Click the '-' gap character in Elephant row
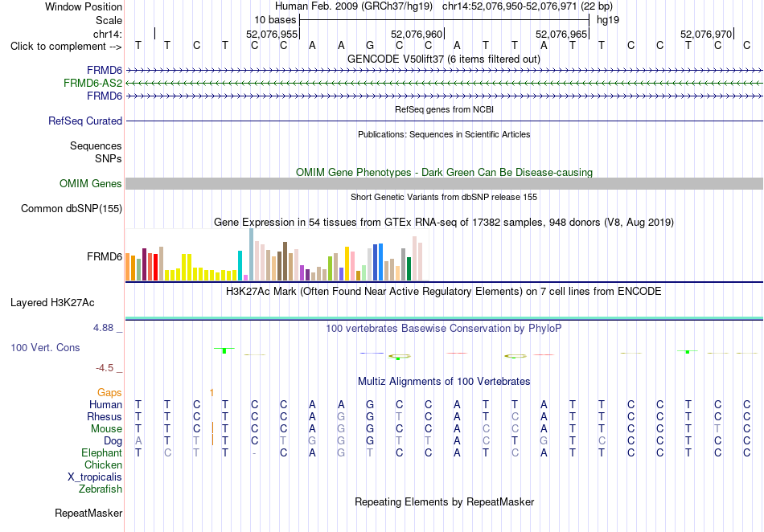The width and height of the screenshot is (764, 532). coord(254,453)
